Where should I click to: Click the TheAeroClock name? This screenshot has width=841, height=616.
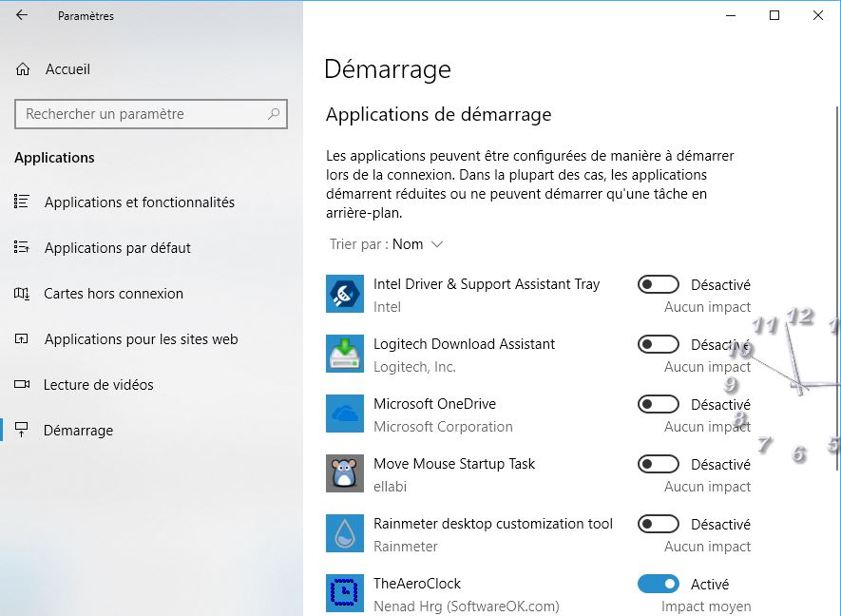pos(417,584)
